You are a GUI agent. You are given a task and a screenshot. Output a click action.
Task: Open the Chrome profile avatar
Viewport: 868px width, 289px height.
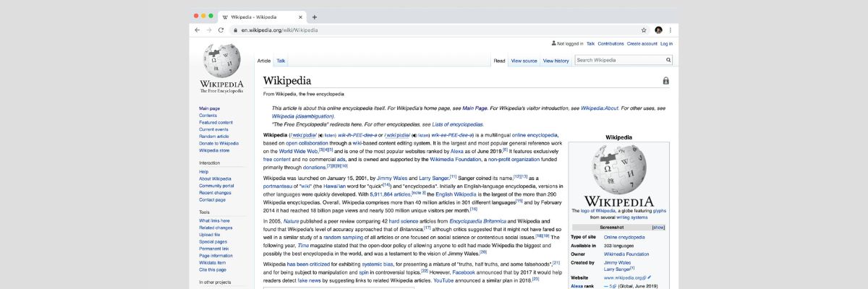[659, 30]
